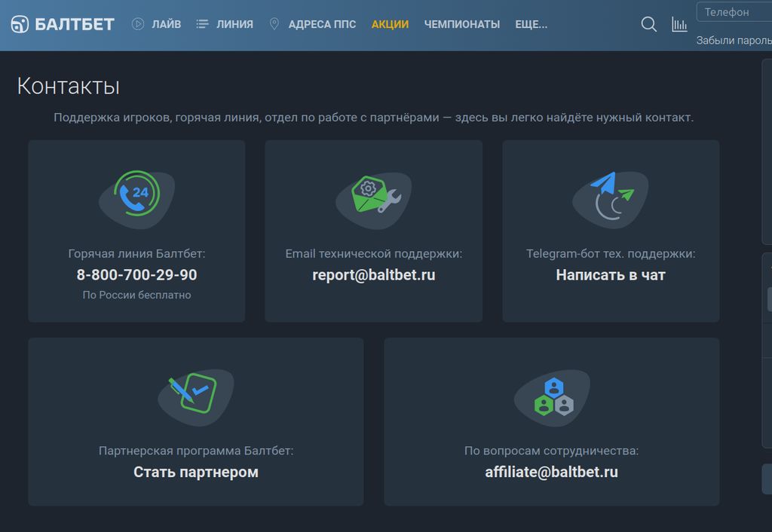Click the affiliate@baltbet.ru email link

(x=551, y=472)
